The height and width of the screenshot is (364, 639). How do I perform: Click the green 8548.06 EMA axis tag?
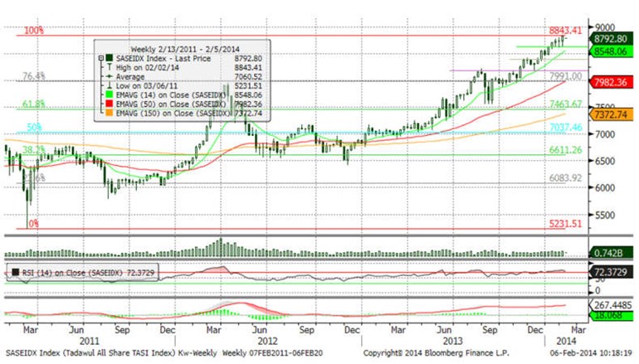(610, 51)
